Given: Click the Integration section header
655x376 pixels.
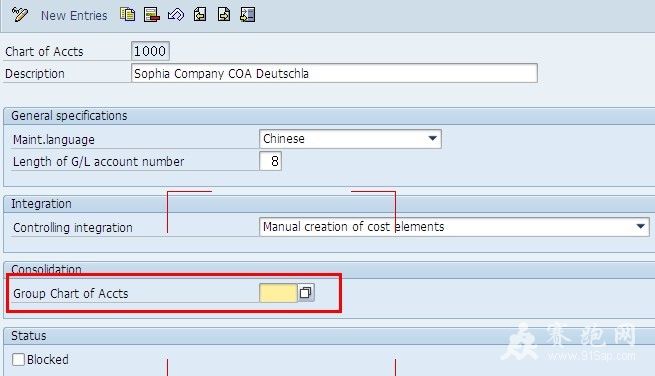Looking at the screenshot, I should [41, 204].
